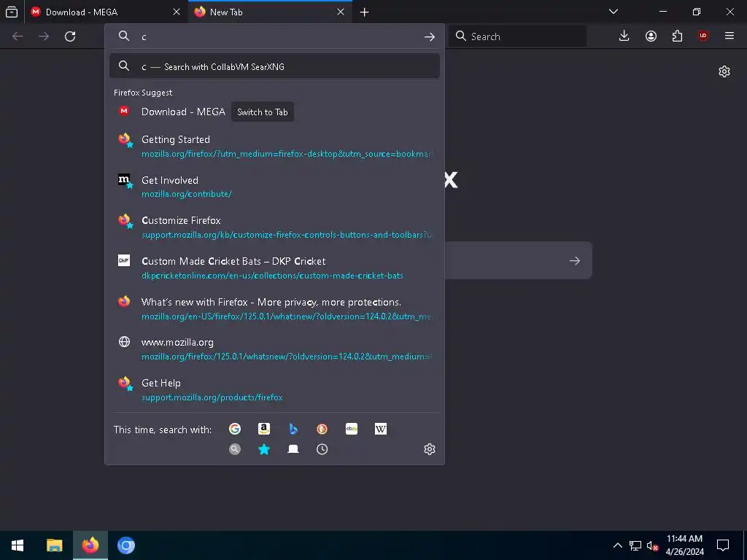This screenshot has width=747, height=560.
Task: Search with the gray magnifier engine
Action: [x=235, y=449]
